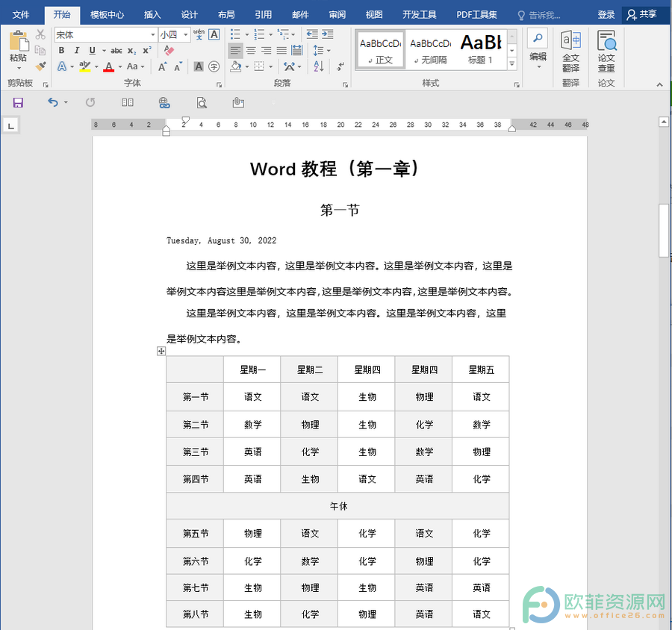
Task: Toggle subscript formatting
Action: pos(132,51)
